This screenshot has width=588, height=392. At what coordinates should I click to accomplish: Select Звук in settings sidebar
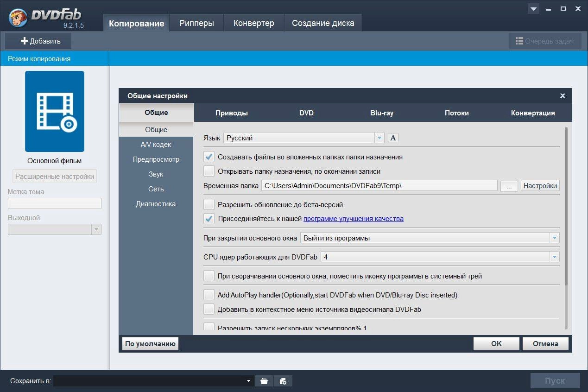click(156, 174)
